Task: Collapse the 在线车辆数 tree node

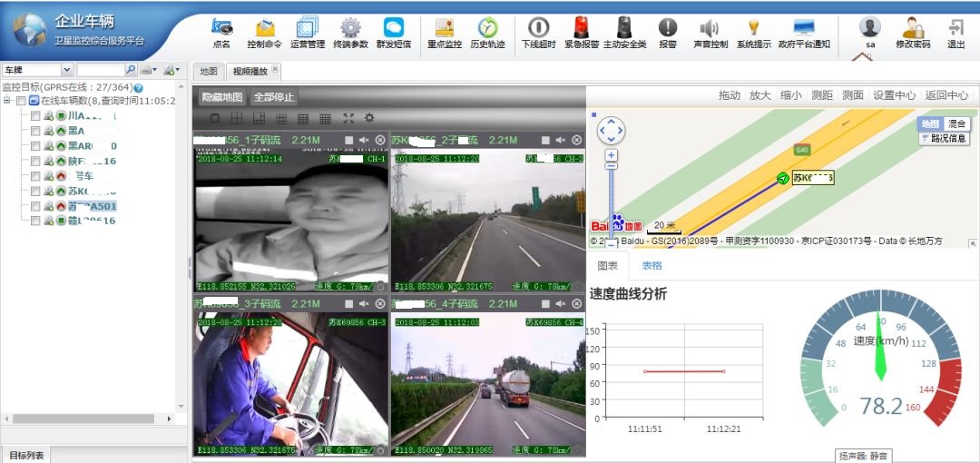Action: (7, 101)
